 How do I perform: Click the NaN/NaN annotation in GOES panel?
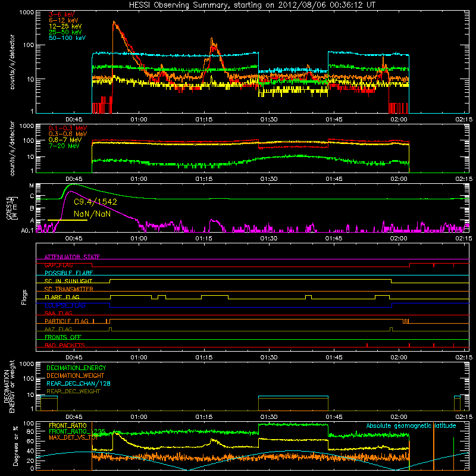tap(92, 214)
